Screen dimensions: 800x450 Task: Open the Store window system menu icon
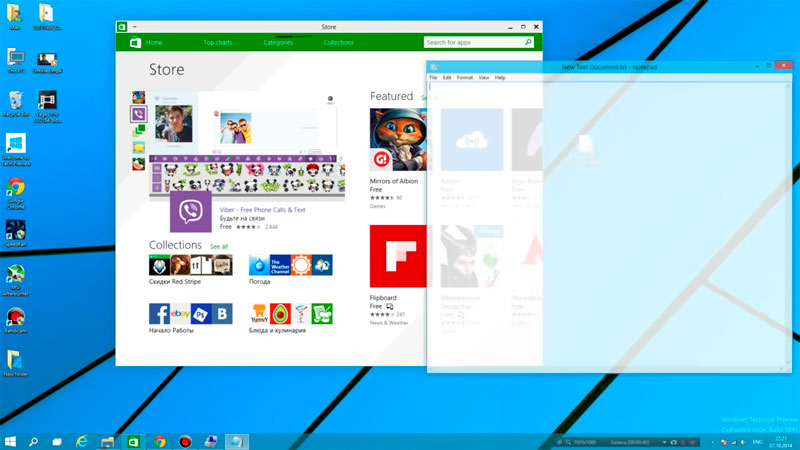point(122,27)
